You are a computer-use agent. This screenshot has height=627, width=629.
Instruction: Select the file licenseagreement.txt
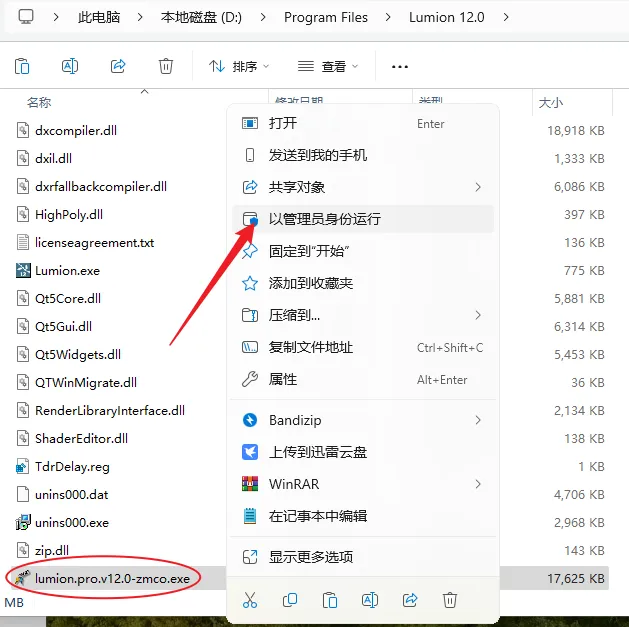[x=94, y=243]
